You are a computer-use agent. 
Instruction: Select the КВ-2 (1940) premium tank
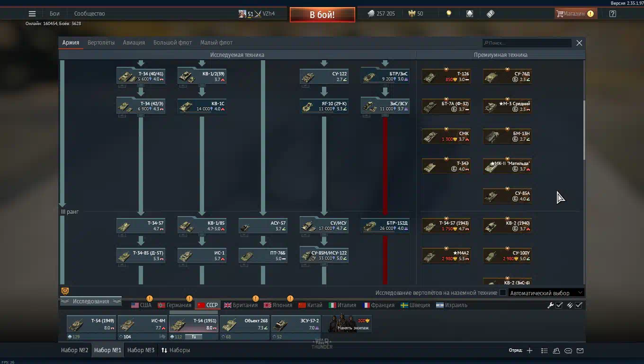pyautogui.click(x=507, y=226)
